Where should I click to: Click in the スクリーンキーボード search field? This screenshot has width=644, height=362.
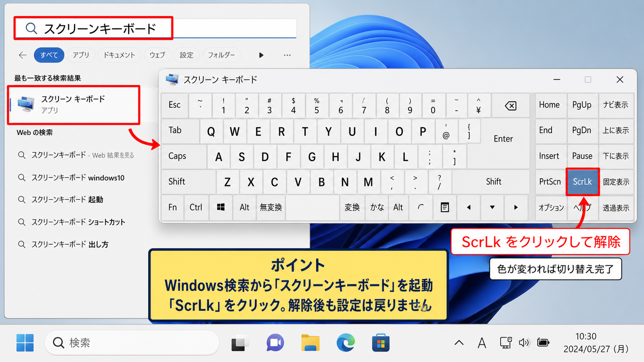(156, 28)
